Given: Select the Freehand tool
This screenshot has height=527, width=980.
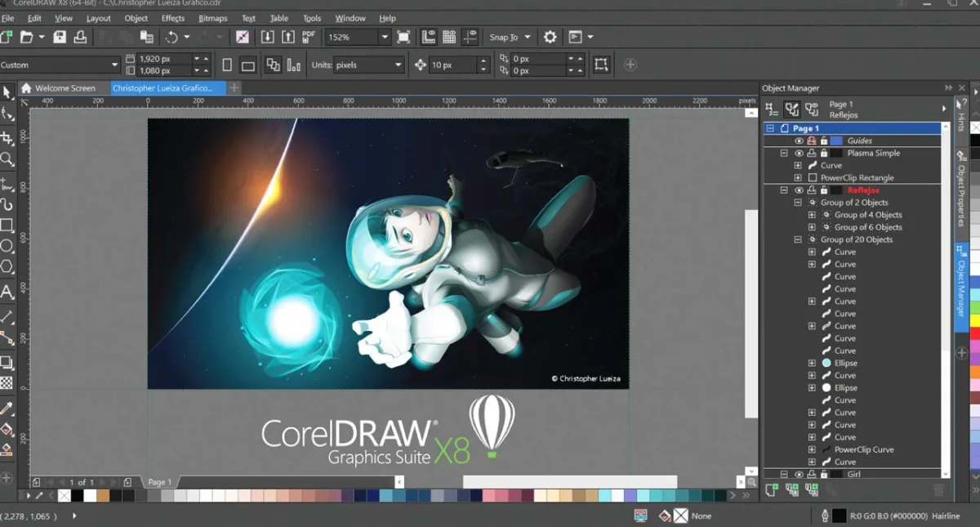Looking at the screenshot, I should [7, 183].
